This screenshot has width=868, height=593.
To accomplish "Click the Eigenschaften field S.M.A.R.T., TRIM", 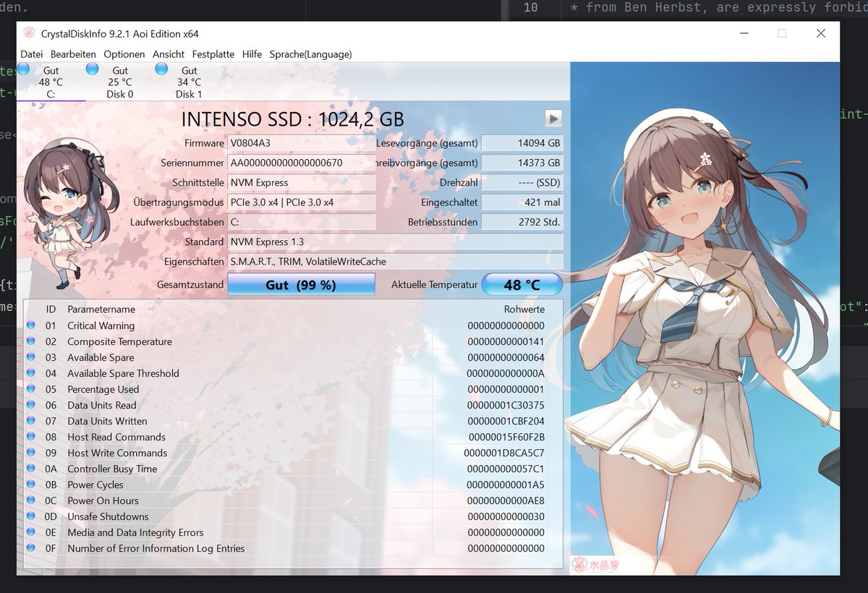I will click(395, 261).
